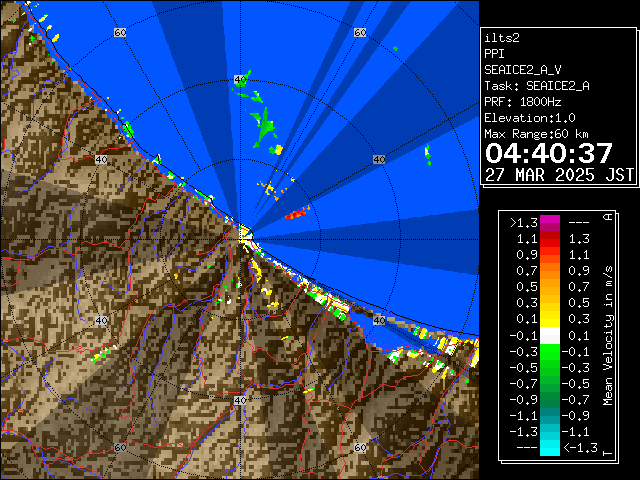Click the cyan swatch at the scale bottom
The width and height of the screenshot is (640, 480).
pos(550,448)
